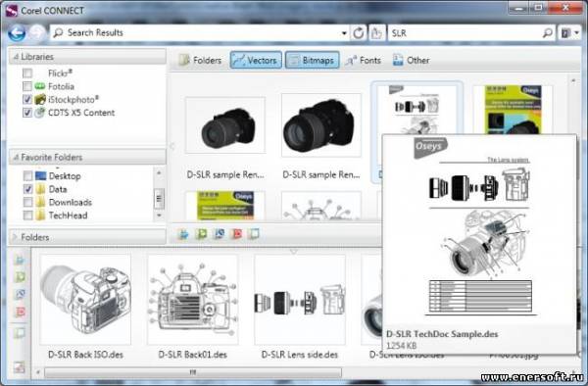Click the results pane scroll-up arrow
This screenshot has height=386, width=588.
pyautogui.click(x=573, y=80)
